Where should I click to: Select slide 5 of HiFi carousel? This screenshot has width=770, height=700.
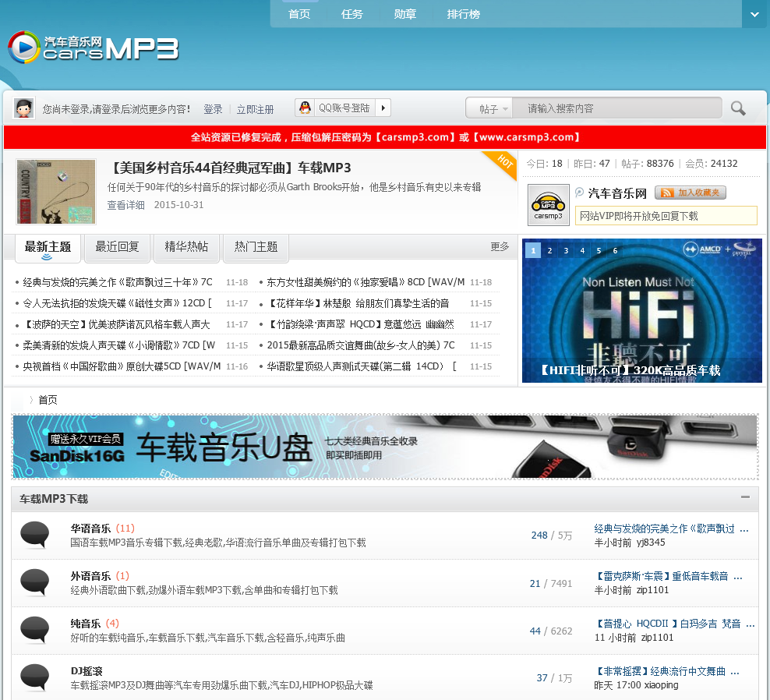[x=599, y=250]
